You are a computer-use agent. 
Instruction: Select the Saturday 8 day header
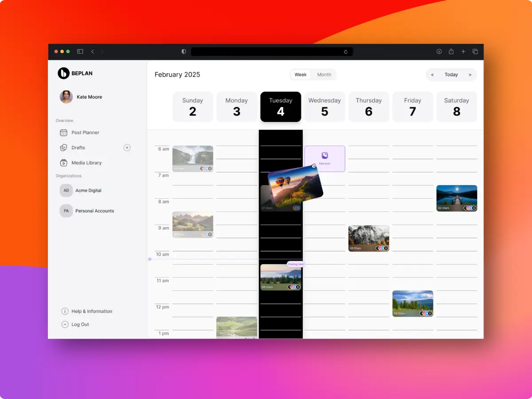[x=457, y=107]
